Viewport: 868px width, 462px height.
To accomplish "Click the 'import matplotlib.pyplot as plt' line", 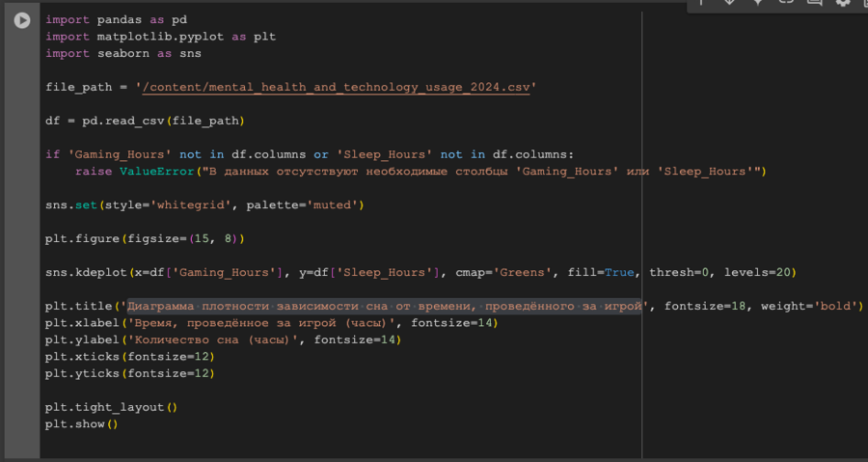I will pos(160,37).
